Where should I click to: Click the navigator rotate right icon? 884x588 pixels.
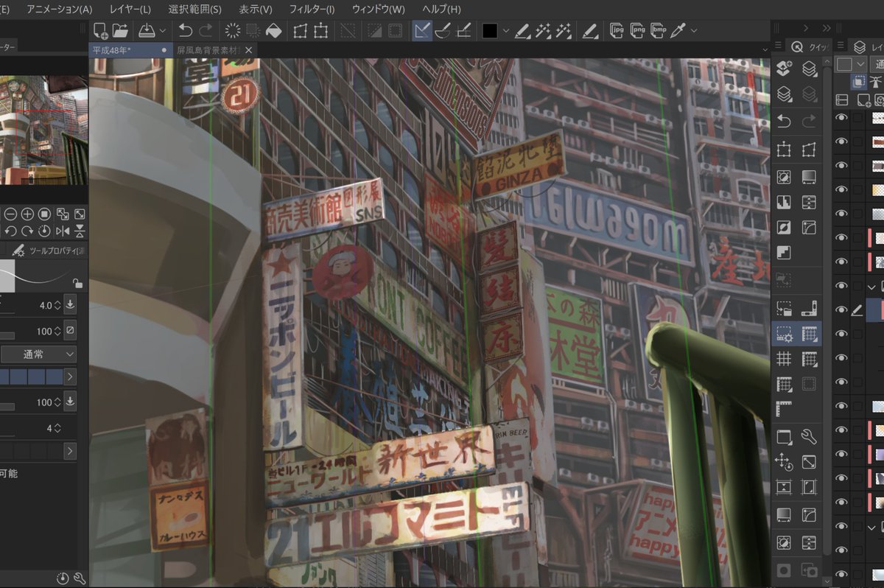pos(27,231)
